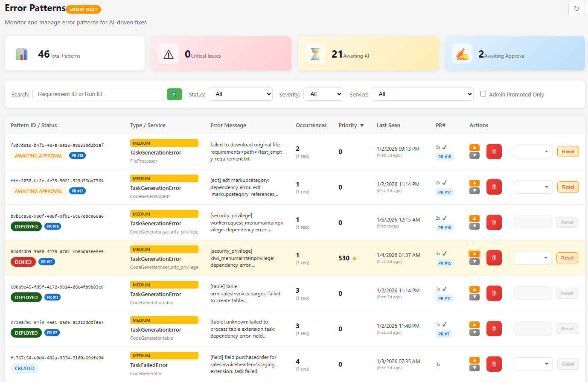Click the writing hand Awaiting Approval icon
The height and width of the screenshot is (382, 588).
click(x=462, y=54)
